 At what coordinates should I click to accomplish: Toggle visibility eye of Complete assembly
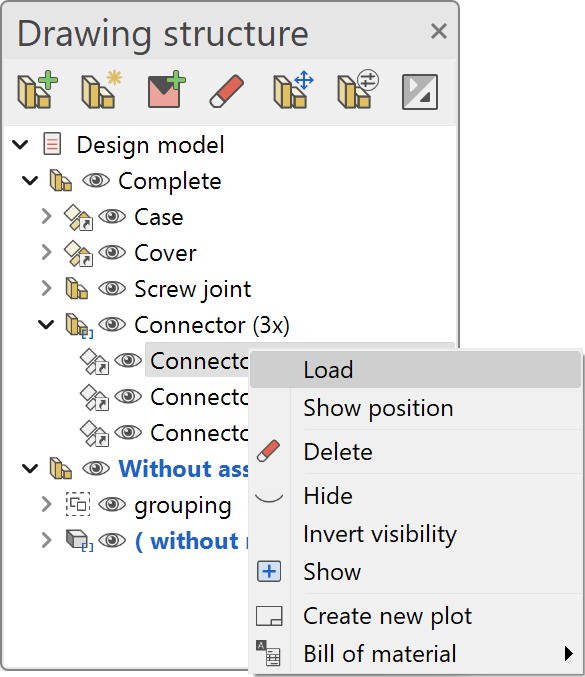point(96,180)
